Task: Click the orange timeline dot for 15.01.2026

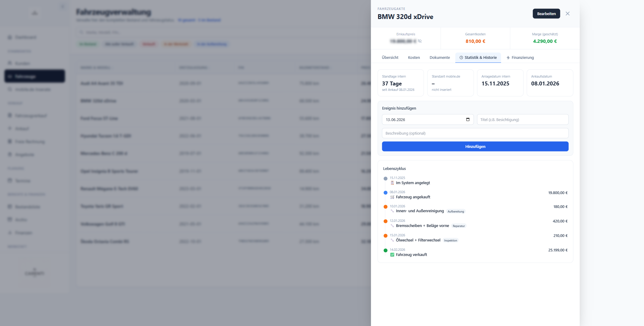Action: [385, 236]
